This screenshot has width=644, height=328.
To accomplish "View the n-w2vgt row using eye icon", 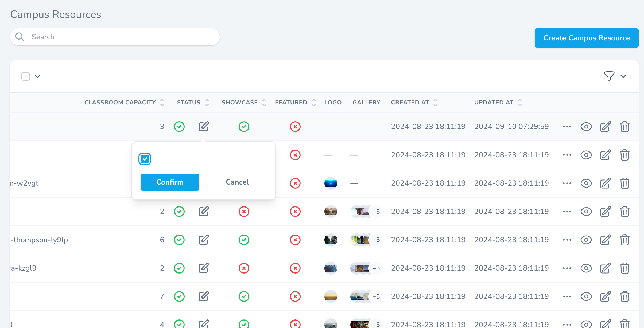I will [x=586, y=183].
